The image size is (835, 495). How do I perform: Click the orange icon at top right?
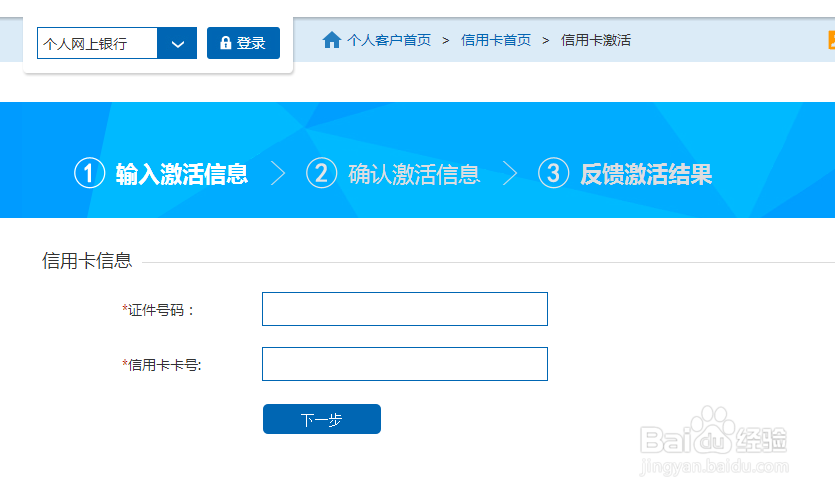(831, 40)
